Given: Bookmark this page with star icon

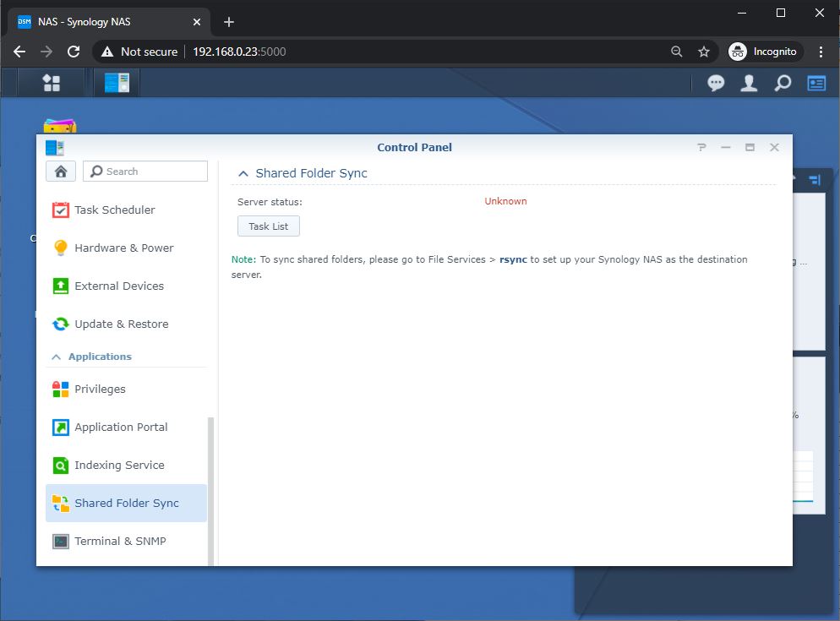Looking at the screenshot, I should click(x=704, y=52).
